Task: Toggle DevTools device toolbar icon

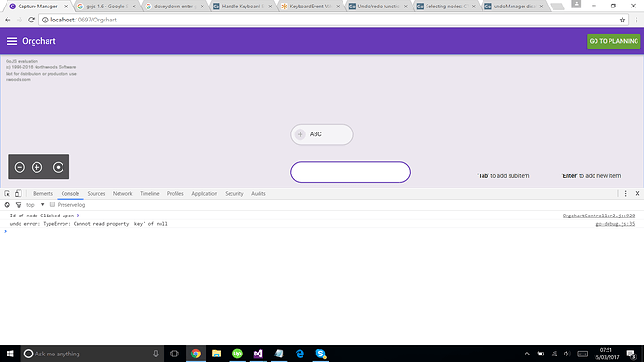Action: point(18,194)
